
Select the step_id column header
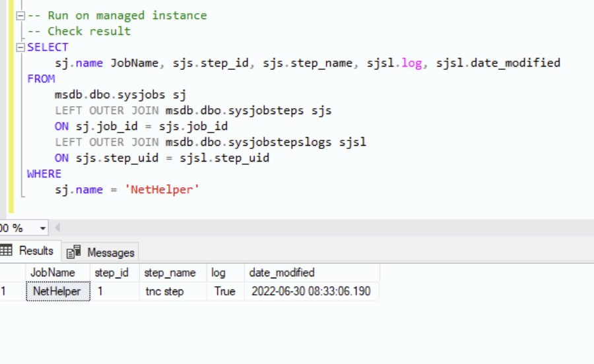pos(114,273)
